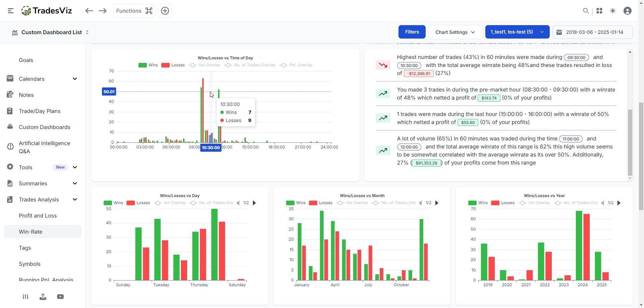Toggle Losses series in Time of Day chart
This screenshot has height=308, width=644.
pos(173,65)
